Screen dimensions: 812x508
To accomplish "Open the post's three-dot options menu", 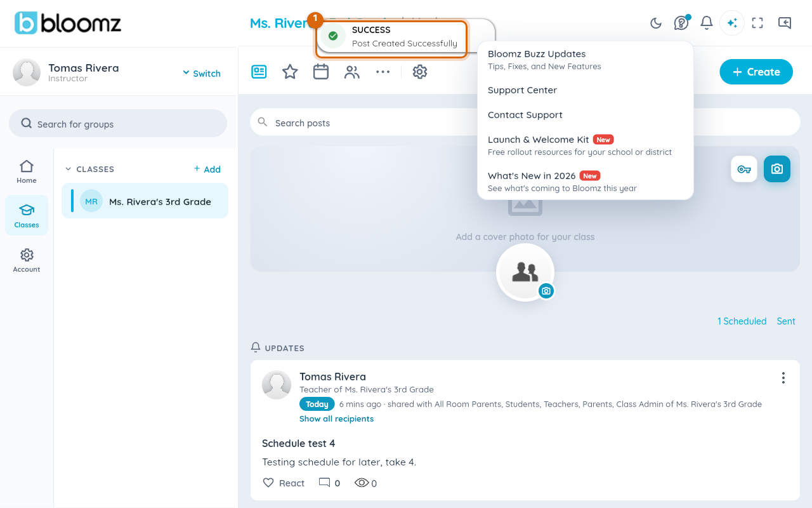I will pyautogui.click(x=783, y=378).
